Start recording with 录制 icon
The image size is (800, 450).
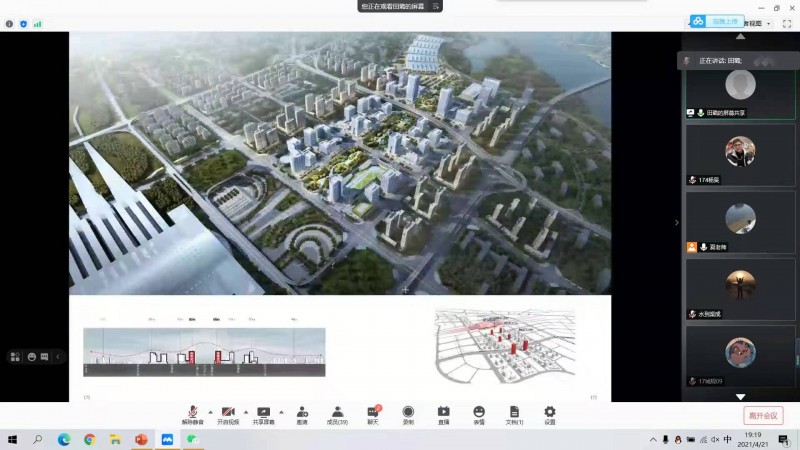coord(408,413)
